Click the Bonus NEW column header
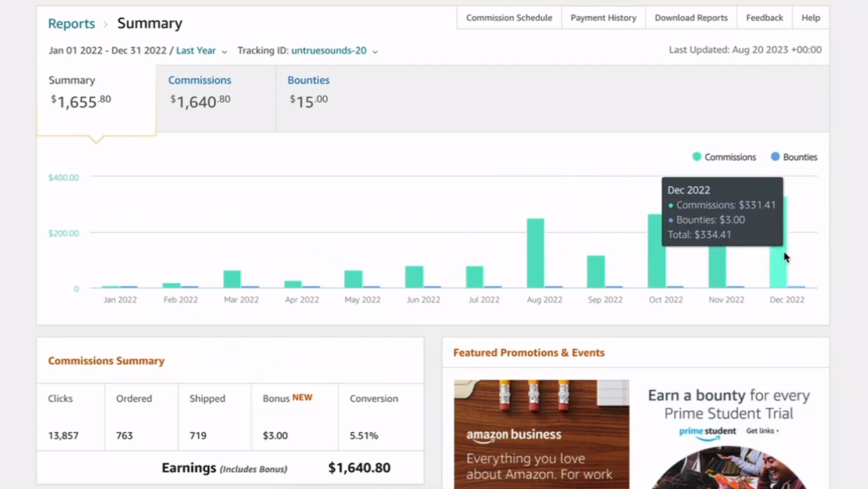 (288, 398)
